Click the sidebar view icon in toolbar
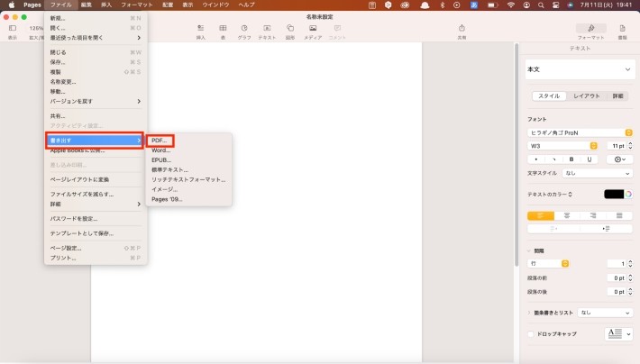This screenshot has height=364, width=640. (x=13, y=28)
